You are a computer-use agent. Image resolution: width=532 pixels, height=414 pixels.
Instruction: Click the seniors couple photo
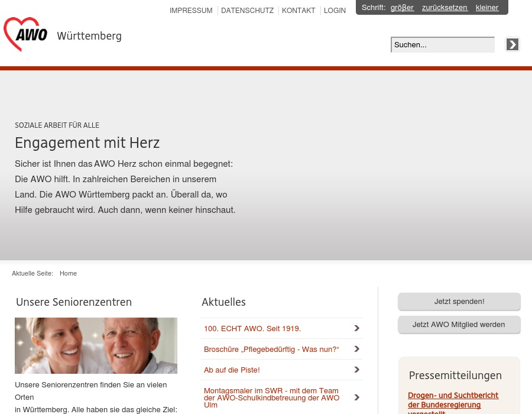[x=96, y=345]
